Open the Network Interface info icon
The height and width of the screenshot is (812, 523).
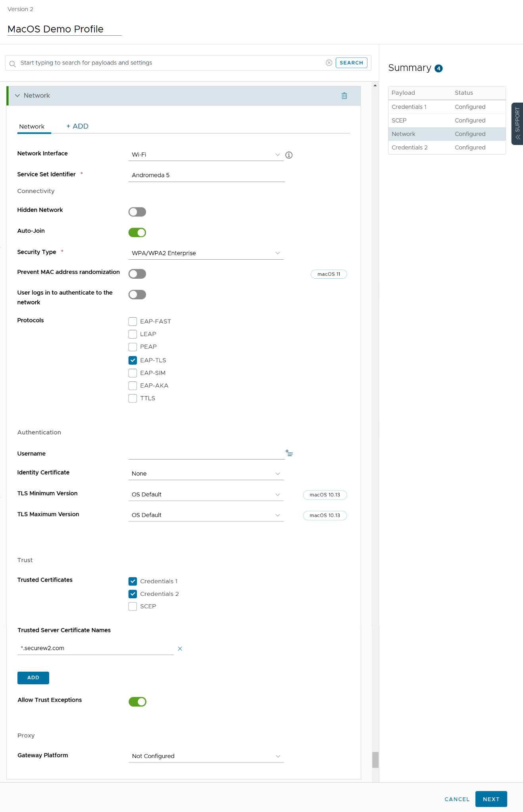tap(289, 155)
